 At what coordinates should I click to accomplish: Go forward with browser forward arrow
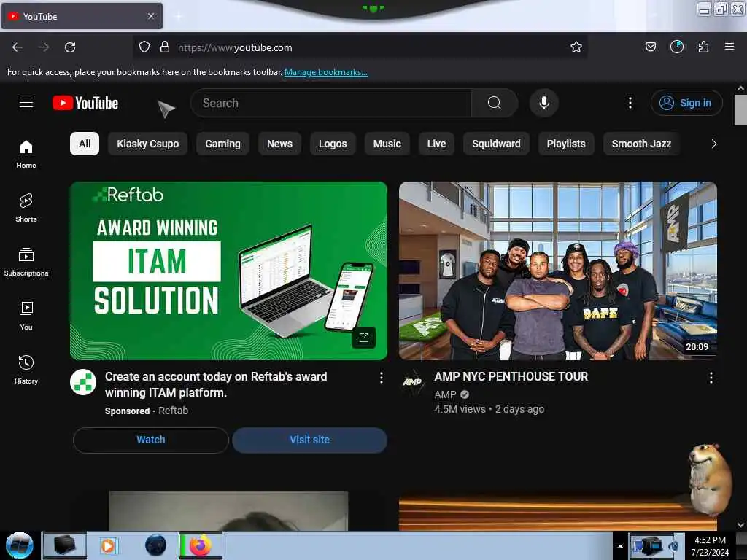pos(44,47)
